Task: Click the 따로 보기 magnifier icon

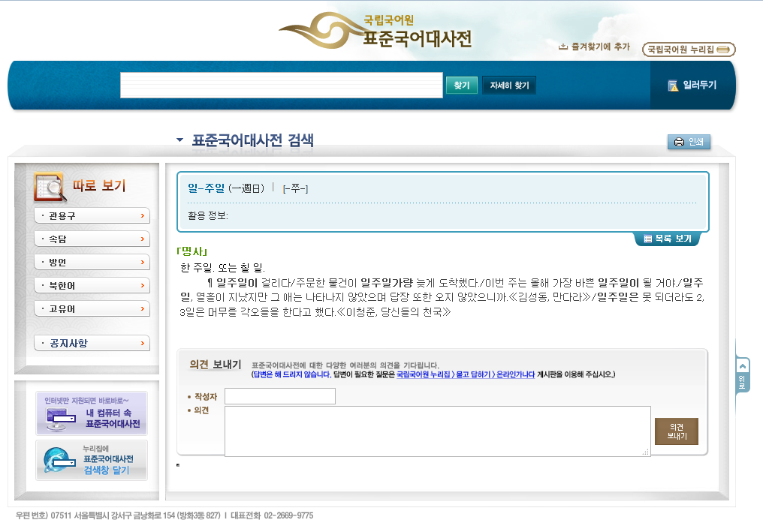Action: point(49,187)
